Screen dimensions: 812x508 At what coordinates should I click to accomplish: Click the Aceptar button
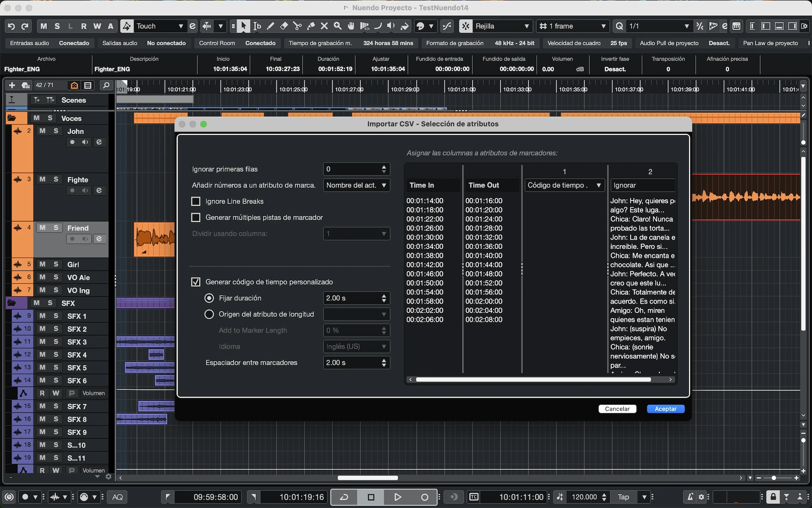(665, 409)
